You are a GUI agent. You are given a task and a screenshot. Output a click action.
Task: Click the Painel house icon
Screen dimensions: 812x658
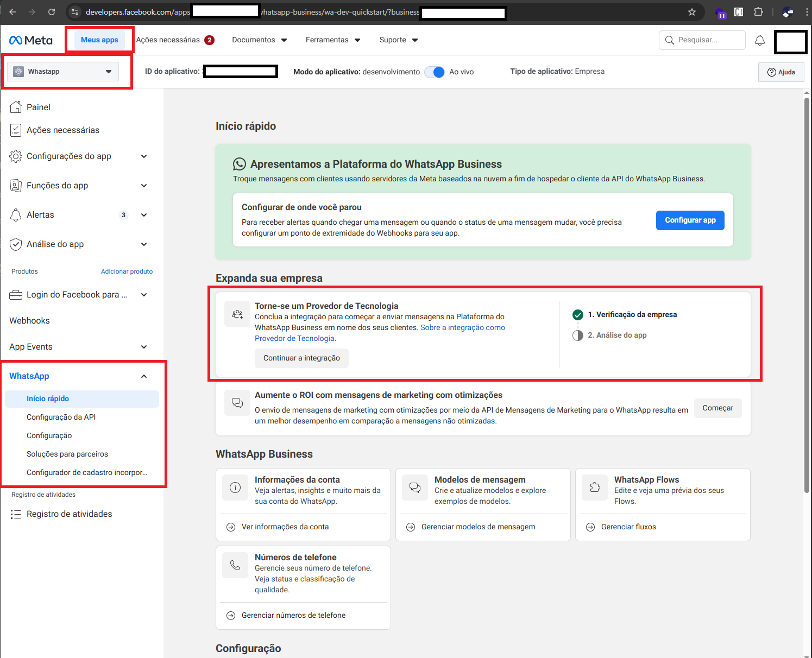click(16, 107)
